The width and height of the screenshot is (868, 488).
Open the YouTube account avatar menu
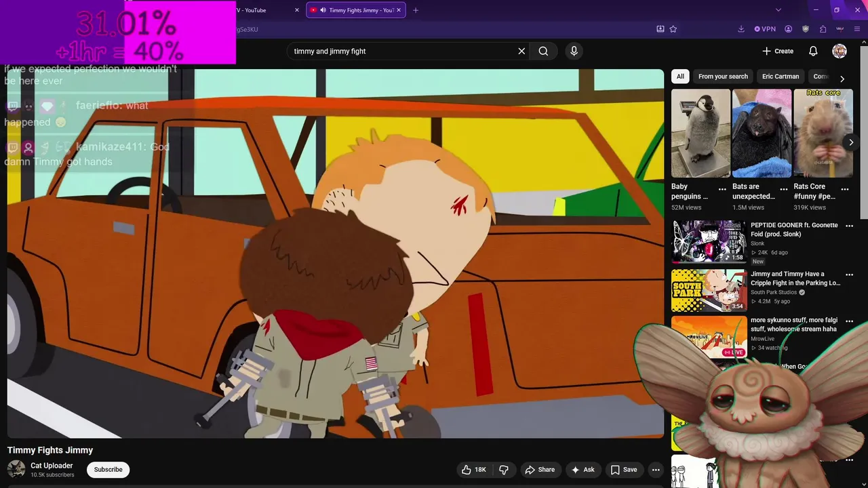point(840,51)
